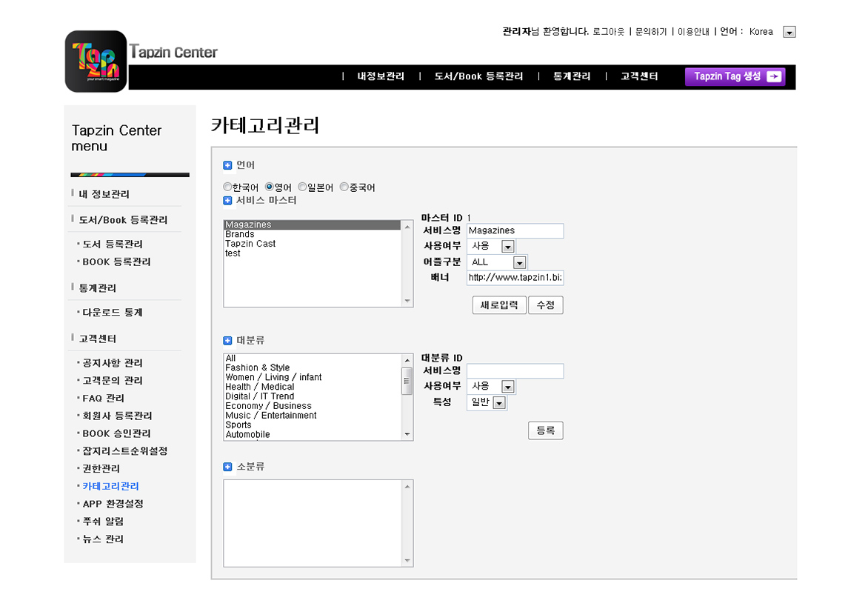This screenshot has width=868, height=589.
Task: Click the 로그아웃 link
Action: (608, 32)
